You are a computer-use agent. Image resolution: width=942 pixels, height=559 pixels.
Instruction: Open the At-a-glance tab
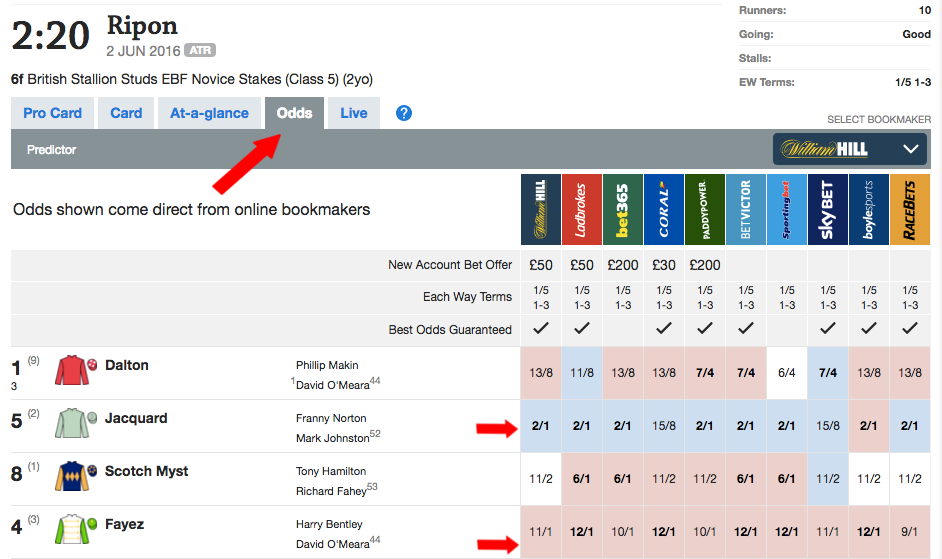point(209,113)
